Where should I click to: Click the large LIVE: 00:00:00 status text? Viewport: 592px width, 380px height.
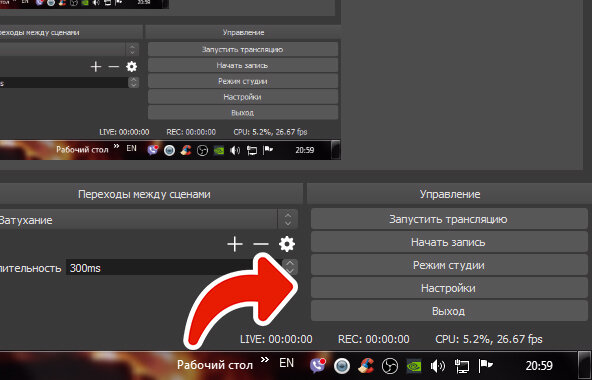coord(276,339)
